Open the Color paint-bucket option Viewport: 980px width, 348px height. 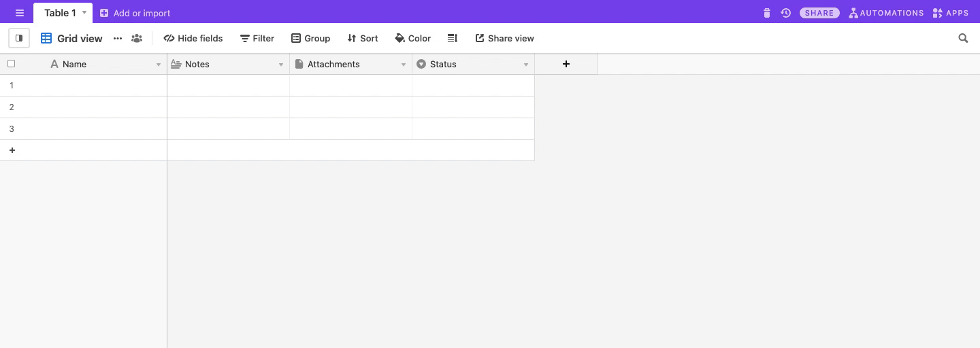[413, 38]
